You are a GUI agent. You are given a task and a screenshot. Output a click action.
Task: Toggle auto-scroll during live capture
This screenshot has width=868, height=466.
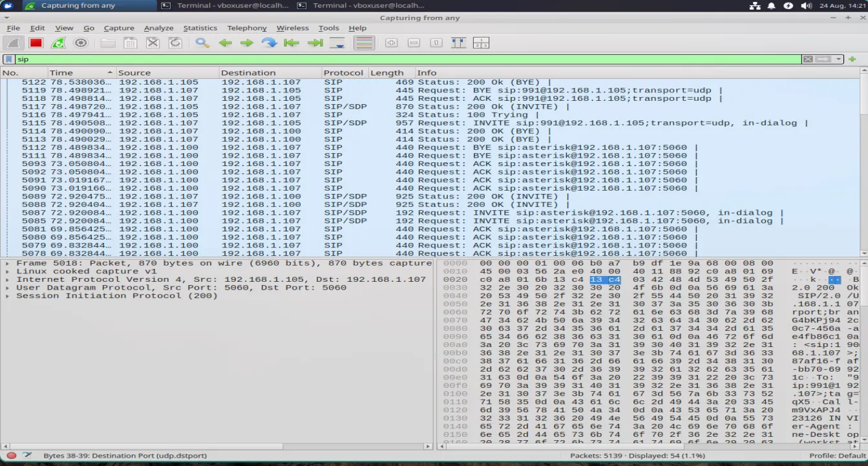(x=337, y=43)
